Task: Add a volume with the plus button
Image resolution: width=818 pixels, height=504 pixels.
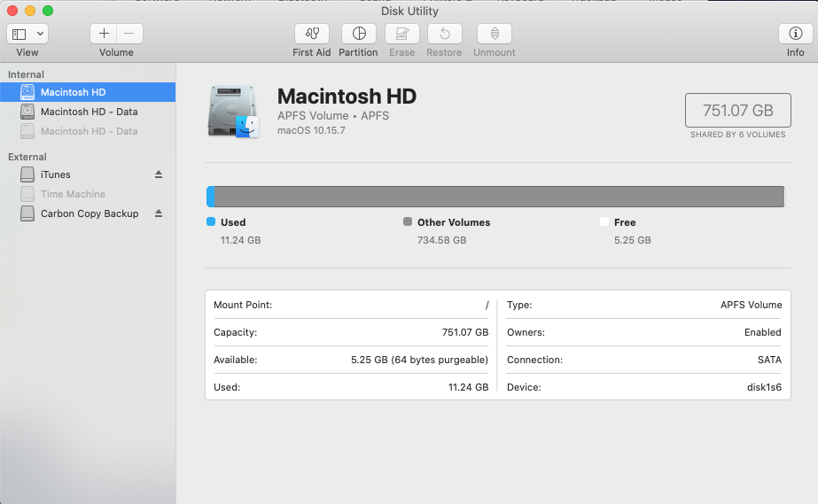Action: click(x=104, y=34)
